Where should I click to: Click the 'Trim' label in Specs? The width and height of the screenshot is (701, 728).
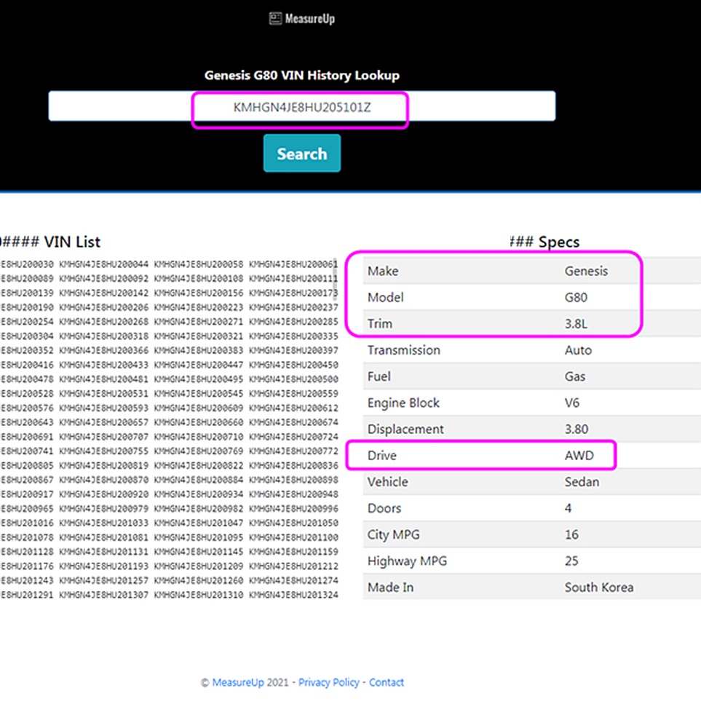point(380,324)
